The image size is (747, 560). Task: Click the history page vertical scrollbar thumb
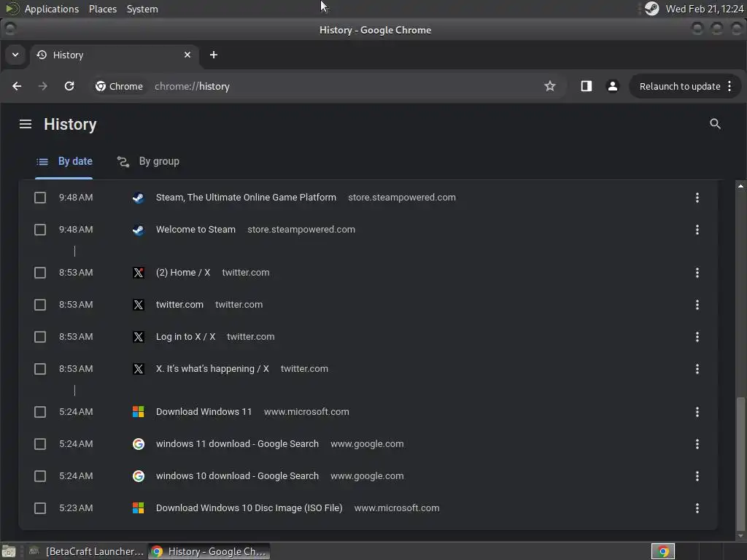pyautogui.click(x=740, y=464)
